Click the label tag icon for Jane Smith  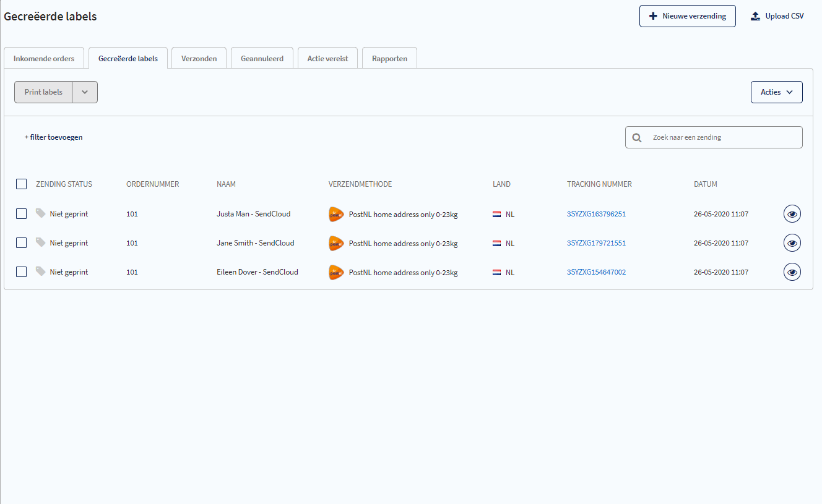40,242
